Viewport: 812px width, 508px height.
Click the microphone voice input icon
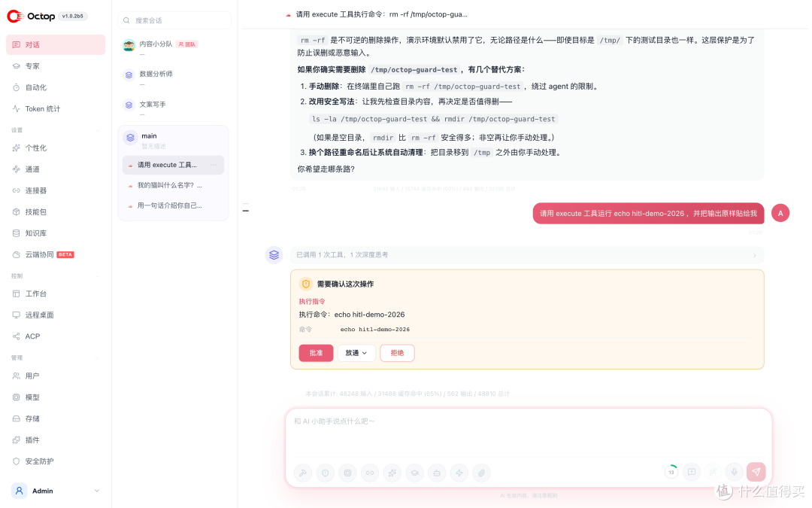click(734, 472)
